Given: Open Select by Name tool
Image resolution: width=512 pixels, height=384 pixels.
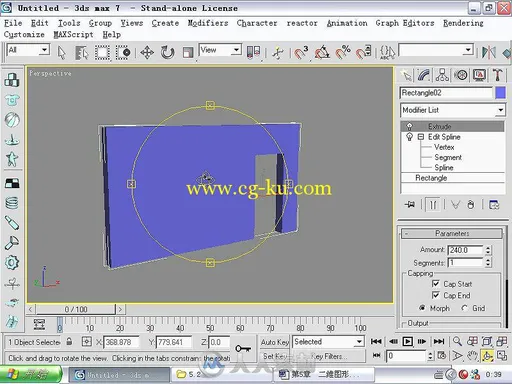Looking at the screenshot, I should point(82,53).
